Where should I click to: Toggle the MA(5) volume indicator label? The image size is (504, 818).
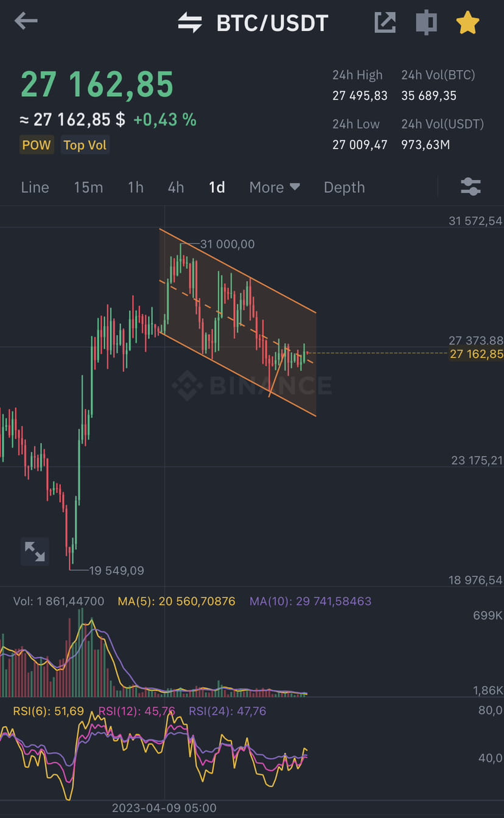pyautogui.click(x=176, y=601)
